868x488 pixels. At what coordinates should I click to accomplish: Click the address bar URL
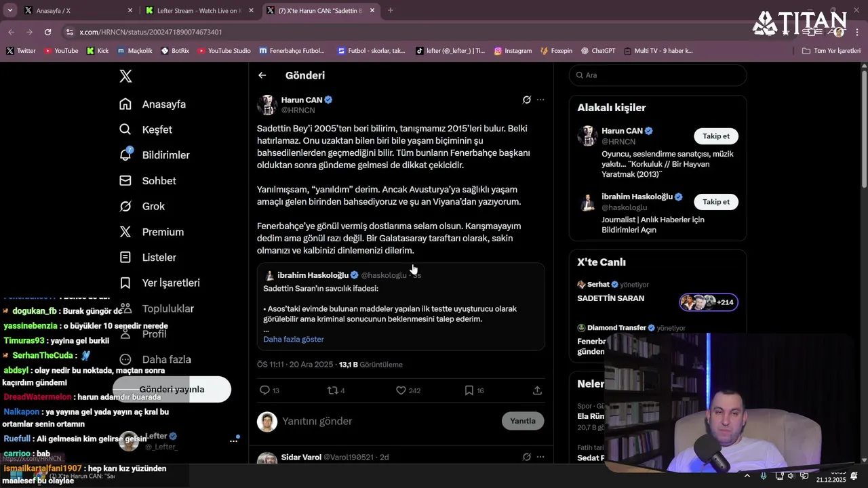point(151,32)
